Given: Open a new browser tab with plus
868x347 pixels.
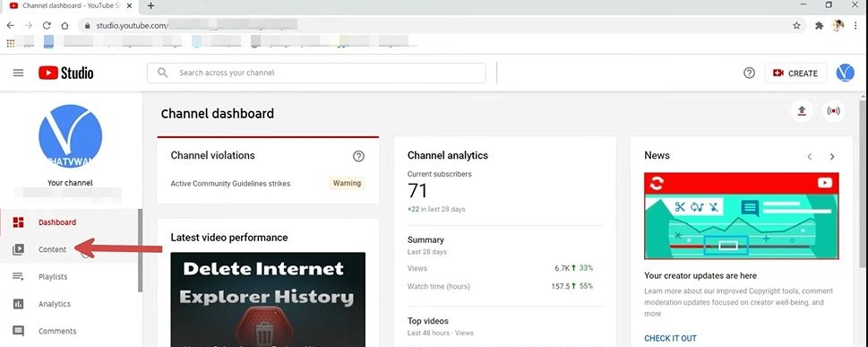Looking at the screenshot, I should (x=150, y=5).
